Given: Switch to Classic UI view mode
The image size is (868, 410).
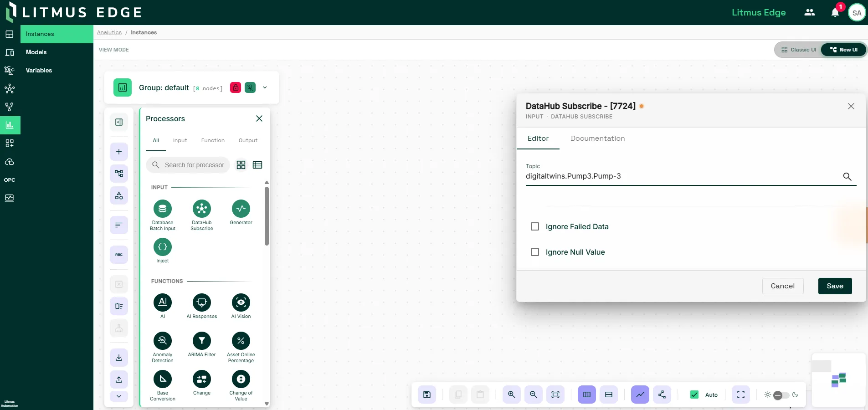Looking at the screenshot, I should [x=799, y=50].
